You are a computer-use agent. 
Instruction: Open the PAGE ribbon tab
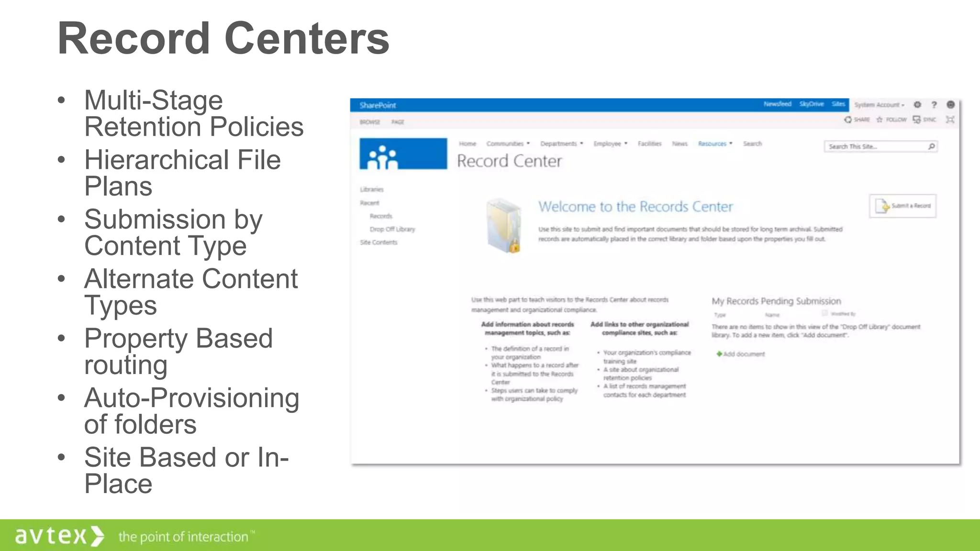[x=398, y=122]
